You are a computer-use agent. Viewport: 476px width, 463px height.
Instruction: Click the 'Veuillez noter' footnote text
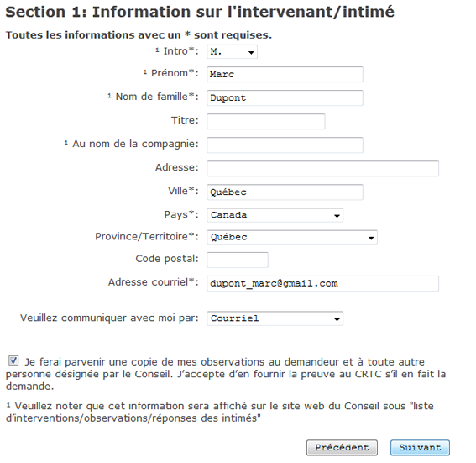[220, 412]
